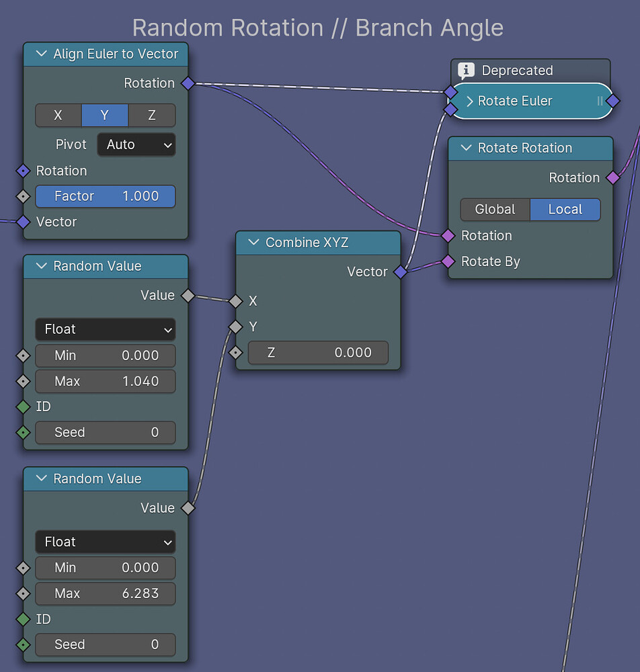Click the Vector input socket on Align Euler to Vector
The height and width of the screenshot is (672, 640).
(23, 222)
